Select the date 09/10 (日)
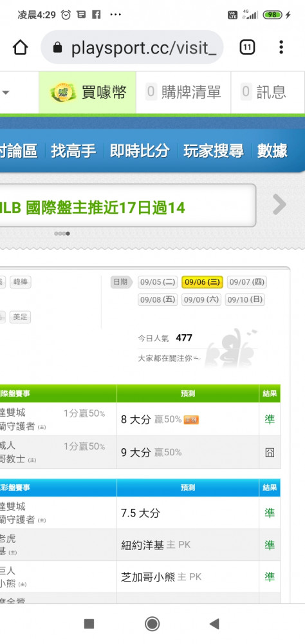 [245, 299]
